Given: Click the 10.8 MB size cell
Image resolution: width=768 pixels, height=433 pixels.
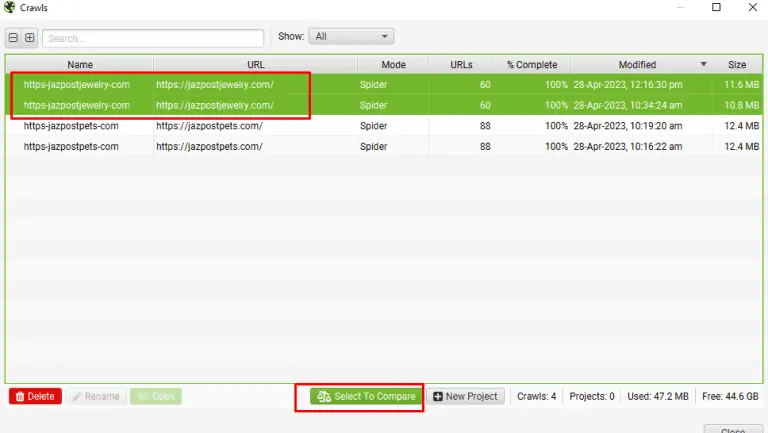Looking at the screenshot, I should (x=742, y=105).
